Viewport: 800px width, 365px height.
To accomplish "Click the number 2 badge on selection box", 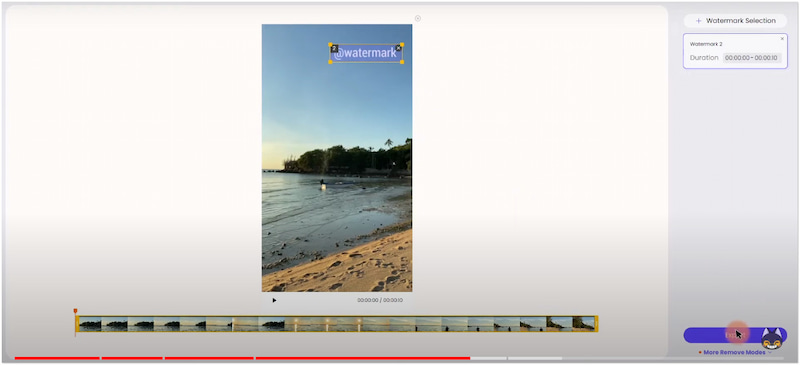I will coord(335,48).
